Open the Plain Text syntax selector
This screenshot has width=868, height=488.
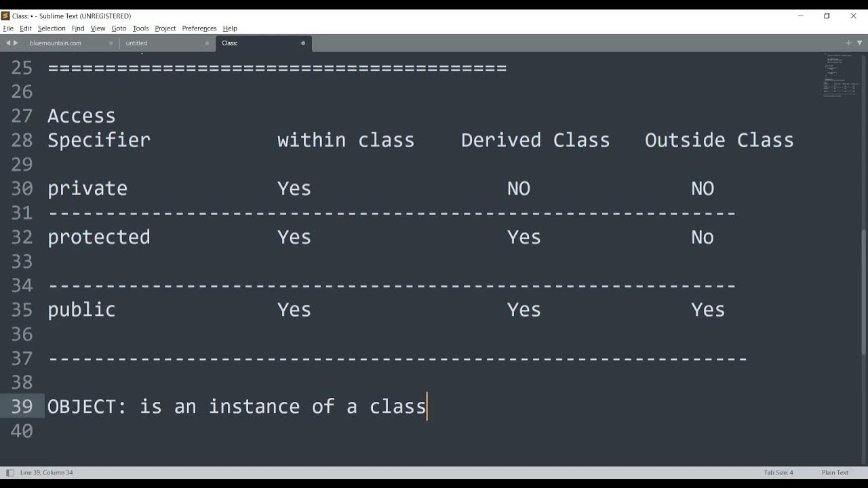click(x=835, y=472)
